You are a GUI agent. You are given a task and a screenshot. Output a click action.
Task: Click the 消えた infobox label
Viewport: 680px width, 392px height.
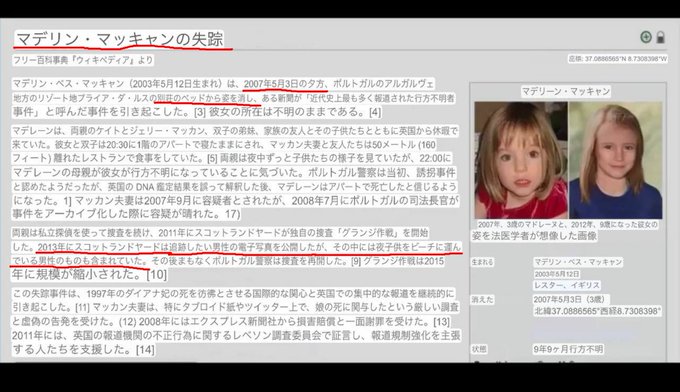click(482, 300)
